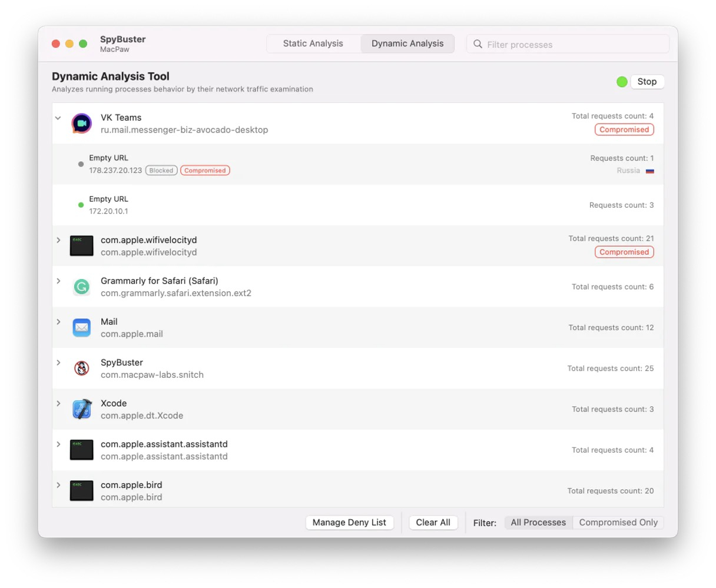Expand the Mail process row
716x588 pixels.
point(58,322)
